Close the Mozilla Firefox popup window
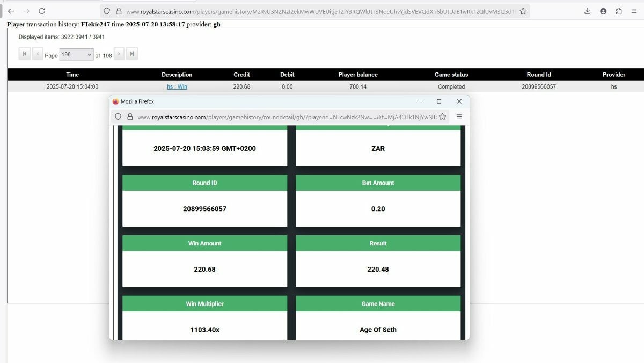Screen dimensions: 644x363 point(459,101)
